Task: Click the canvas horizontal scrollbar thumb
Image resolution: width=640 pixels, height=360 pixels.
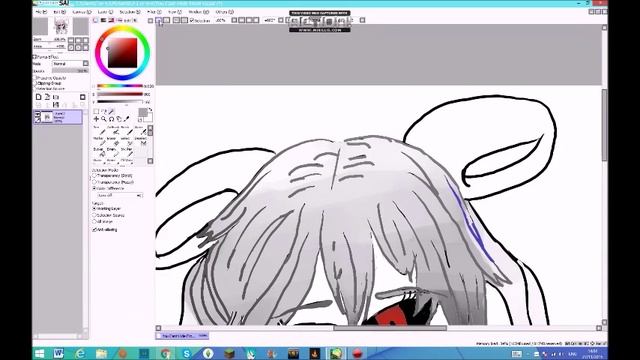Action: tap(390, 328)
